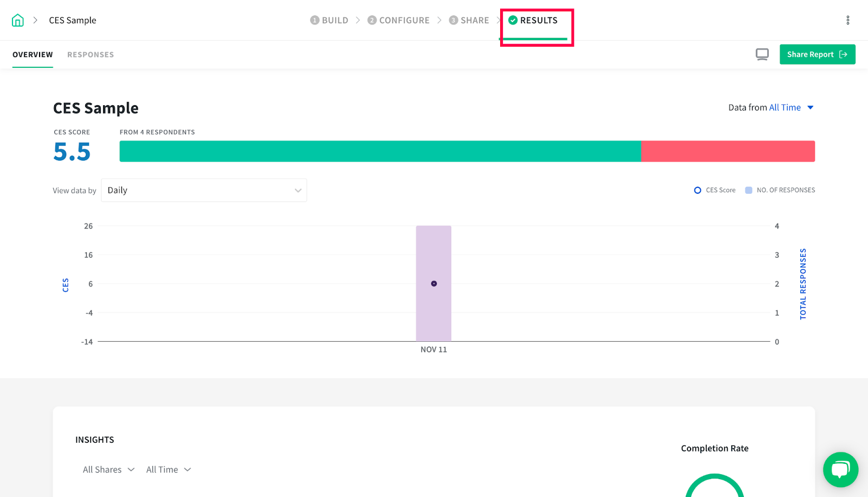Open the Results step
Image resolution: width=868 pixels, height=497 pixels.
click(x=533, y=20)
